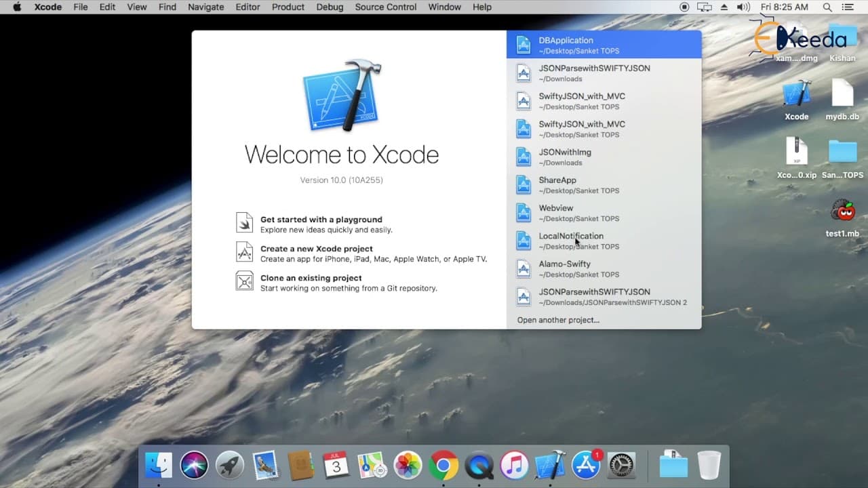The image size is (868, 488).
Task: Open the Downloads folder stack in Dock
Action: (673, 466)
